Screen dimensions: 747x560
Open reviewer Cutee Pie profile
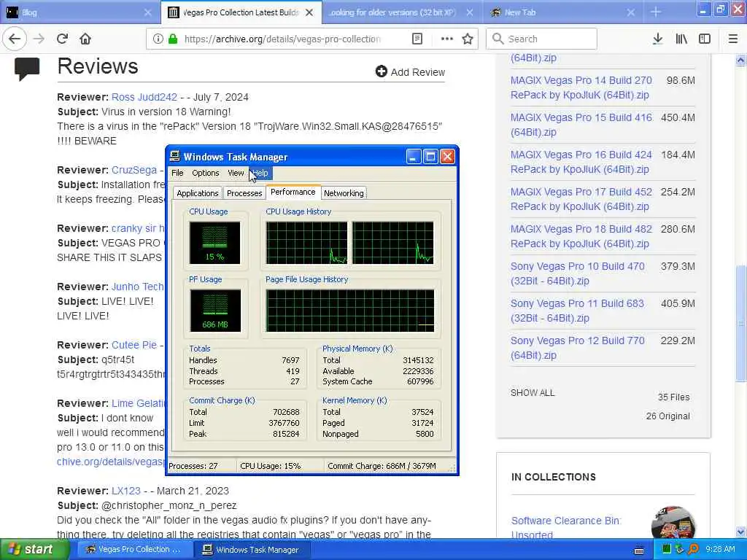coord(134,345)
